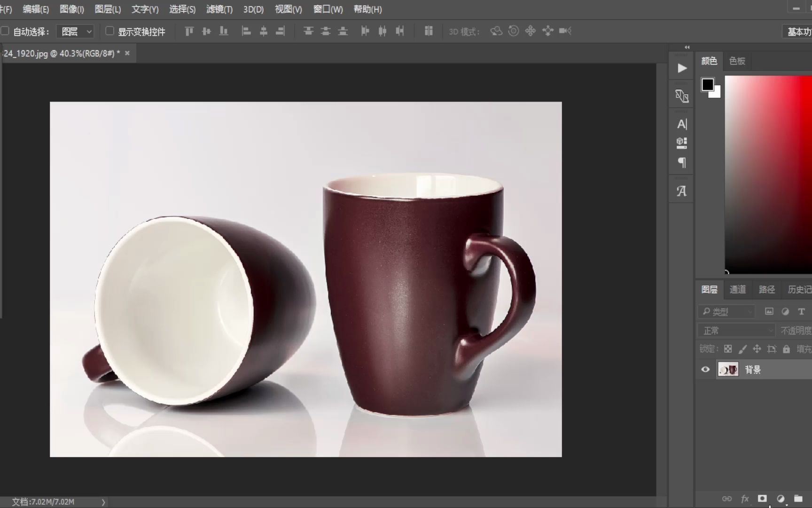Open the Paragraph panel icon

click(682, 163)
